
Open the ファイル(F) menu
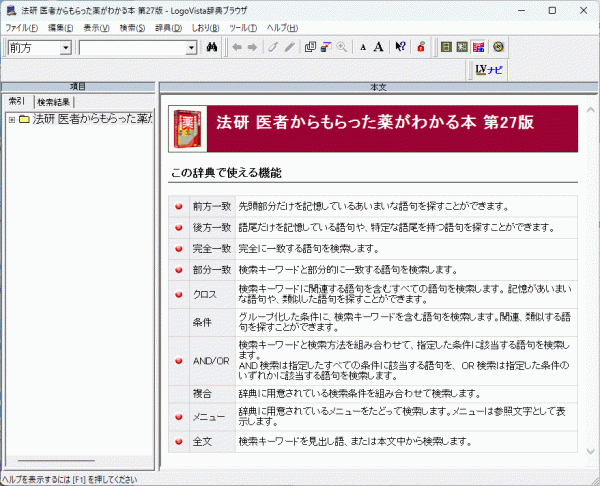21,28
